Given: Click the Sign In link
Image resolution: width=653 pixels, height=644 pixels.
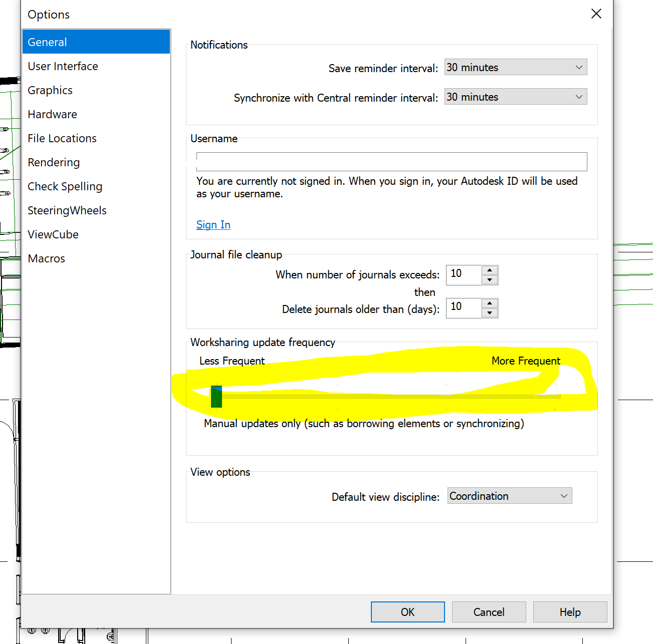Looking at the screenshot, I should (213, 225).
